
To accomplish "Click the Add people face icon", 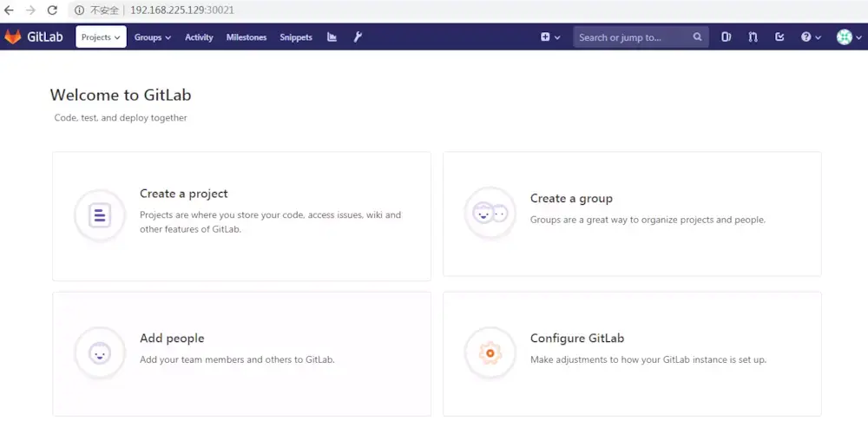I will 100,352.
